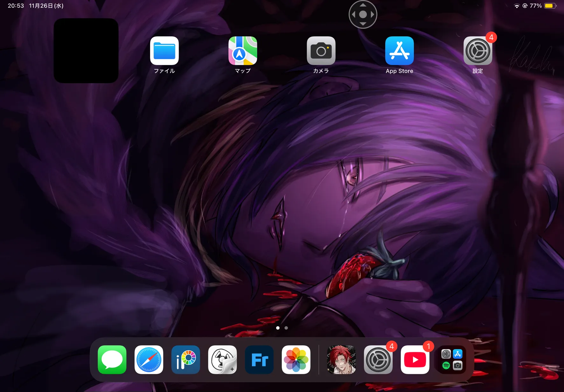The height and width of the screenshot is (392, 564).
Task: Open Messages from the dock
Action: [x=112, y=360]
